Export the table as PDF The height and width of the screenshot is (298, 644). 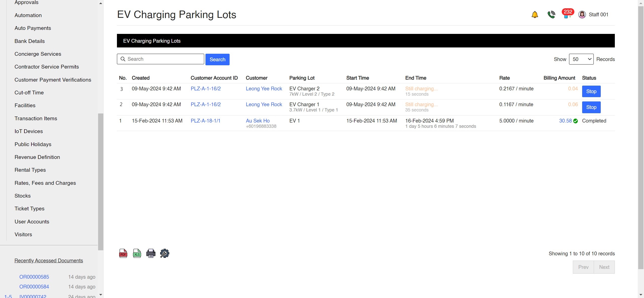click(x=123, y=253)
